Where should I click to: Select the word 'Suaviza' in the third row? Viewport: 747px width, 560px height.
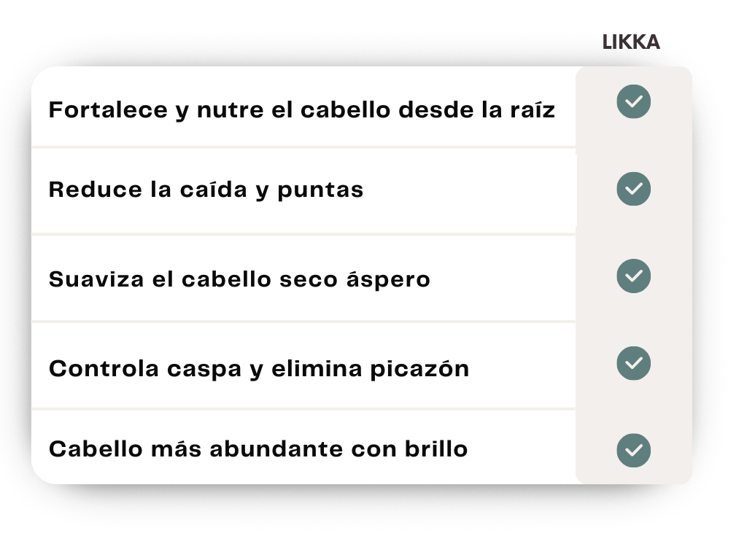coord(96,279)
